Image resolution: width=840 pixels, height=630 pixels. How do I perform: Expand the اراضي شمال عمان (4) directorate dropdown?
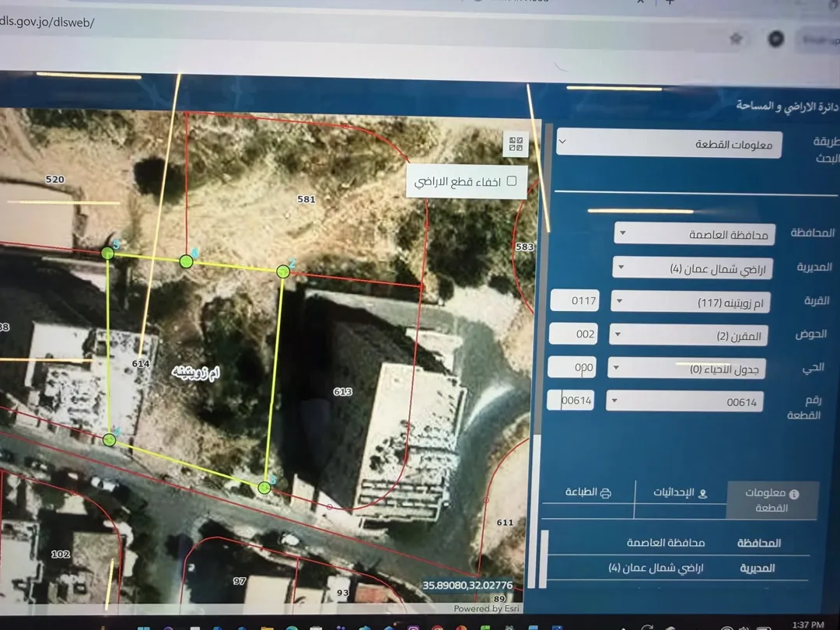692,268
